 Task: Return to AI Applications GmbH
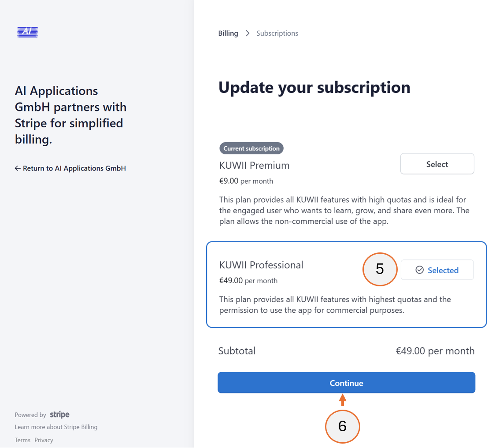click(70, 168)
